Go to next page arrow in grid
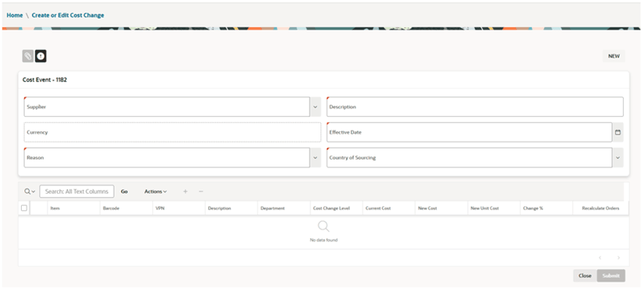The height and width of the screenshot is (288, 644). point(618,258)
